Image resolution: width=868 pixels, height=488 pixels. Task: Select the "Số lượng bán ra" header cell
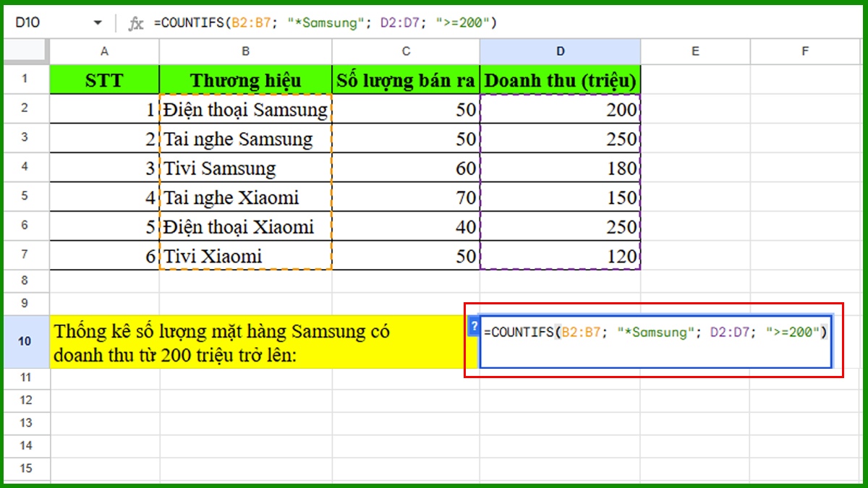point(405,80)
